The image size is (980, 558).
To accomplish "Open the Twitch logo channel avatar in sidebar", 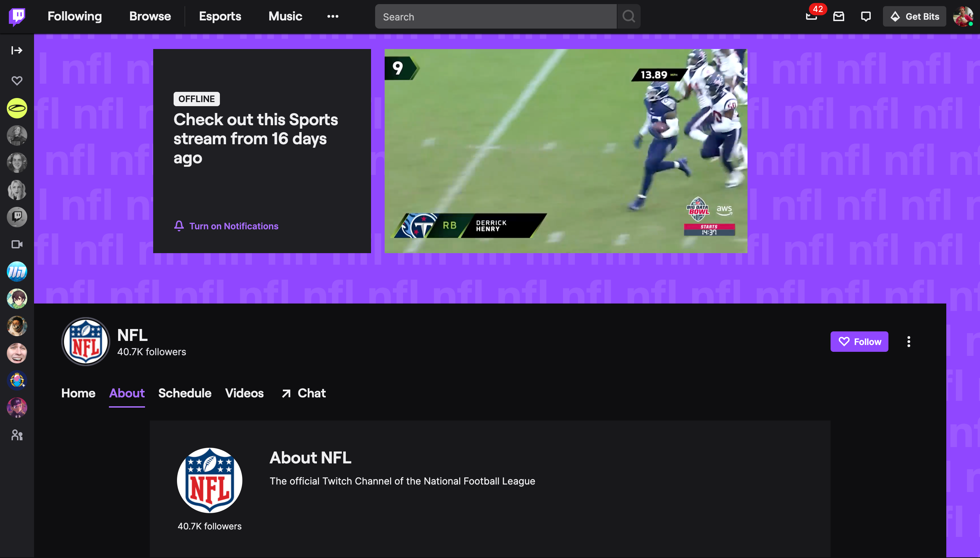I will (x=17, y=217).
